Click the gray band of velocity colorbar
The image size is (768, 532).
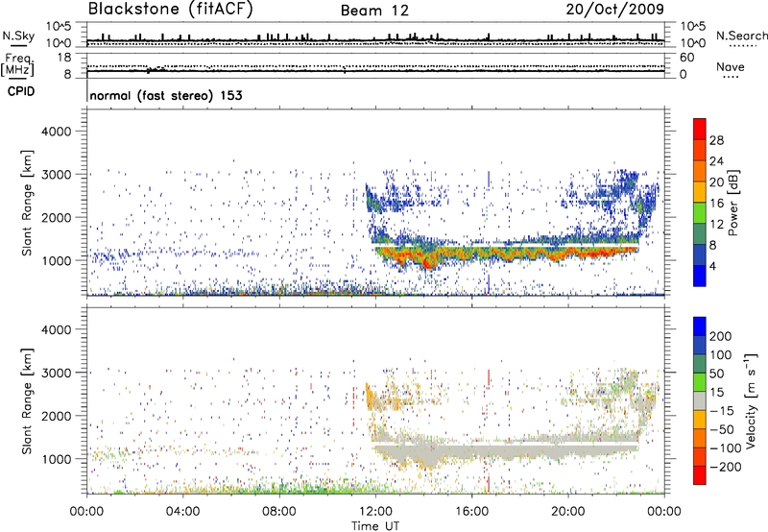pyautogui.click(x=700, y=400)
